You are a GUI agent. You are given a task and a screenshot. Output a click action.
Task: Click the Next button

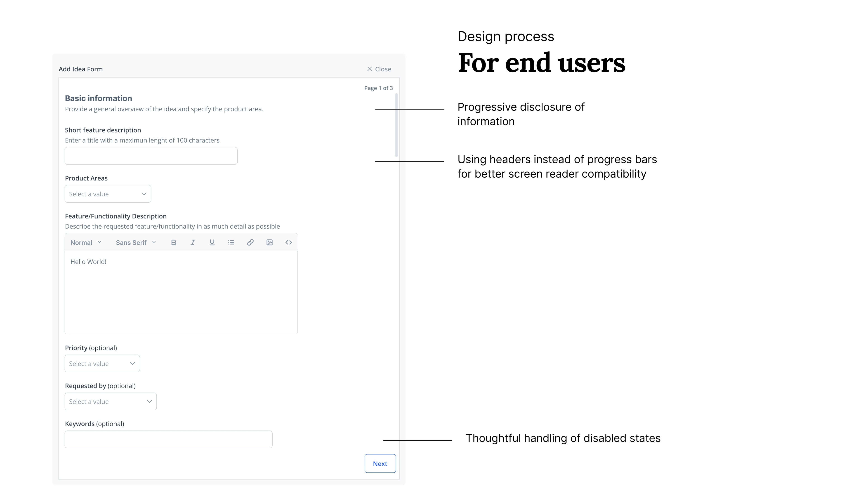(x=380, y=463)
